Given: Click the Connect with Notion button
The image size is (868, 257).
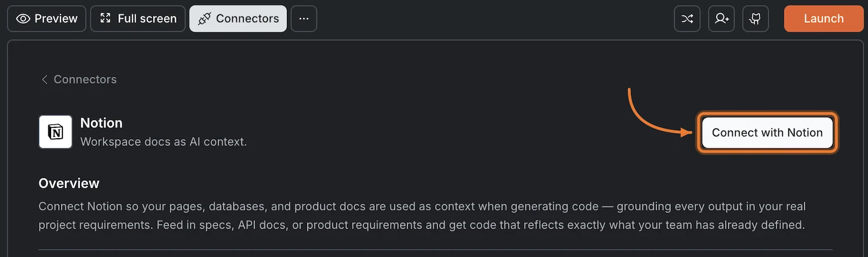Looking at the screenshot, I should coord(767,132).
